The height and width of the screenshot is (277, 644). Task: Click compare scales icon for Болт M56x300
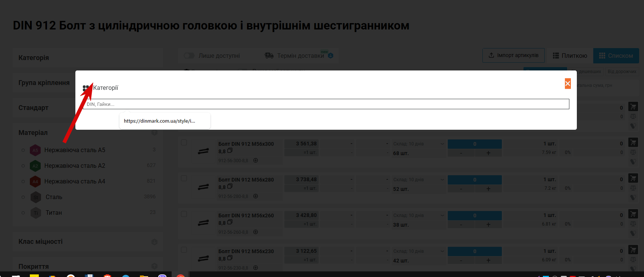coord(633,152)
